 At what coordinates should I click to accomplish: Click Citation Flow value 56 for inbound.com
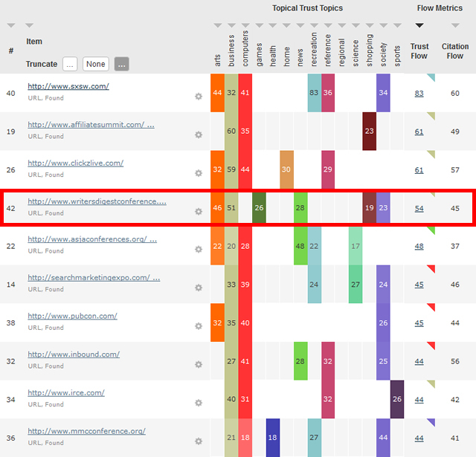(455, 361)
